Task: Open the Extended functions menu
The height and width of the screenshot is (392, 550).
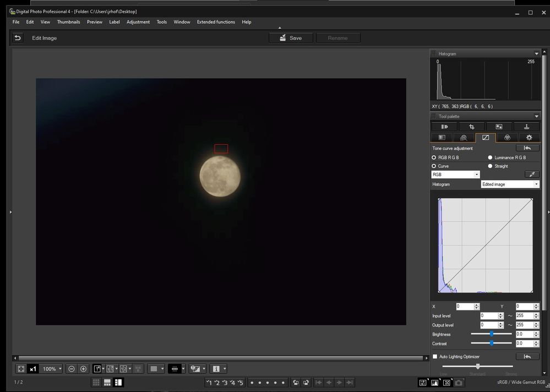Action: (x=216, y=22)
